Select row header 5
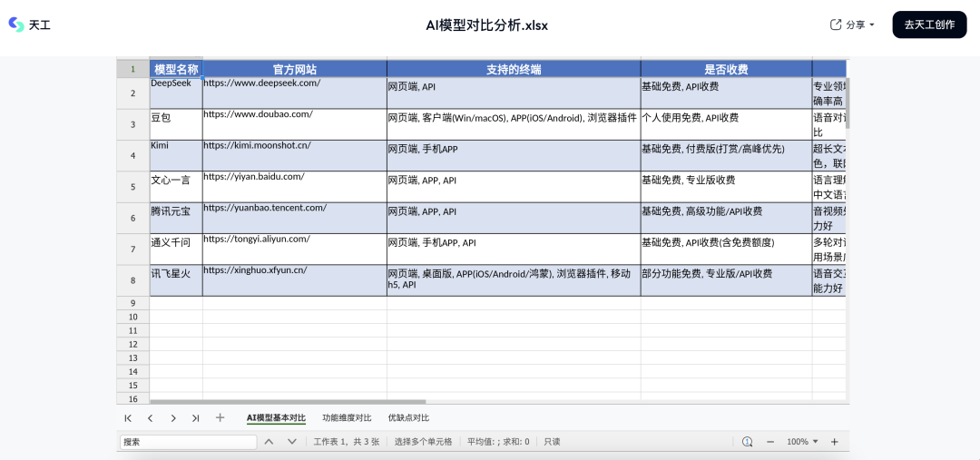Viewport: 980px width, 460px height. pos(132,187)
